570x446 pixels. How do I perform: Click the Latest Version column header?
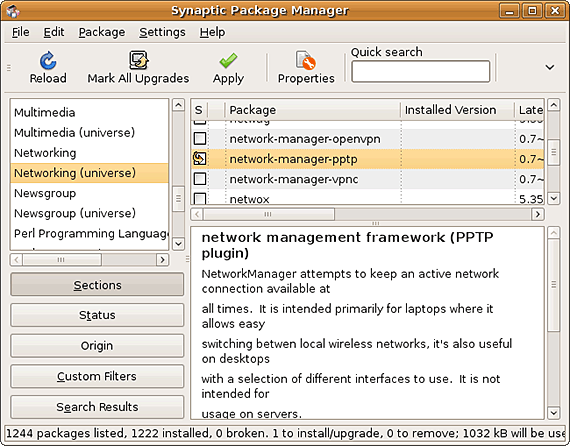pyautogui.click(x=530, y=110)
